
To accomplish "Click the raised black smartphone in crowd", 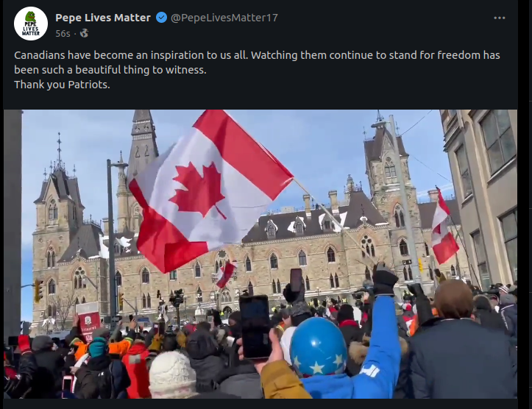I will [x=255, y=326].
